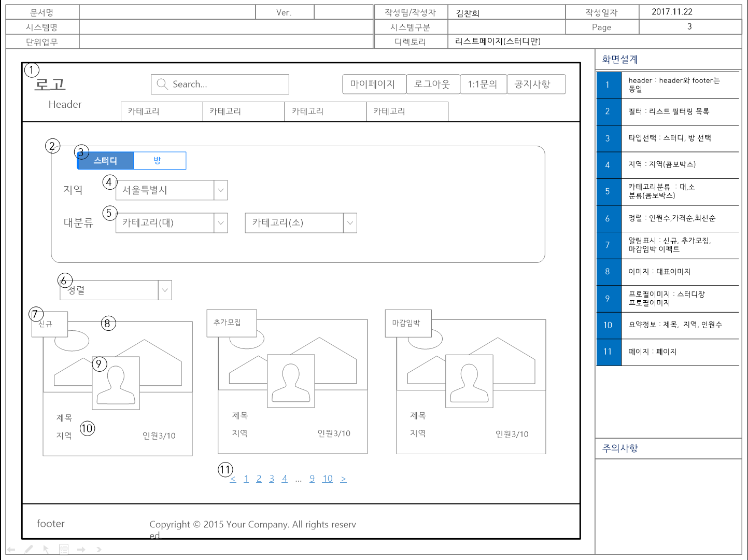Select the '요약정보 : 제목, 지역, 인원수' row
The image size is (748, 560).
(668, 325)
